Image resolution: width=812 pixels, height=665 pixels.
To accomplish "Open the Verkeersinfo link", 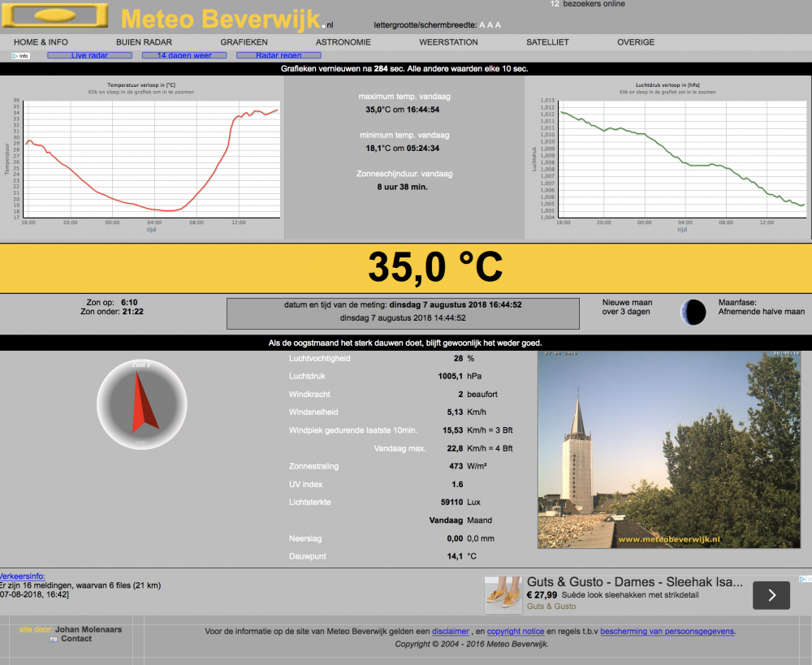I will coord(22,576).
